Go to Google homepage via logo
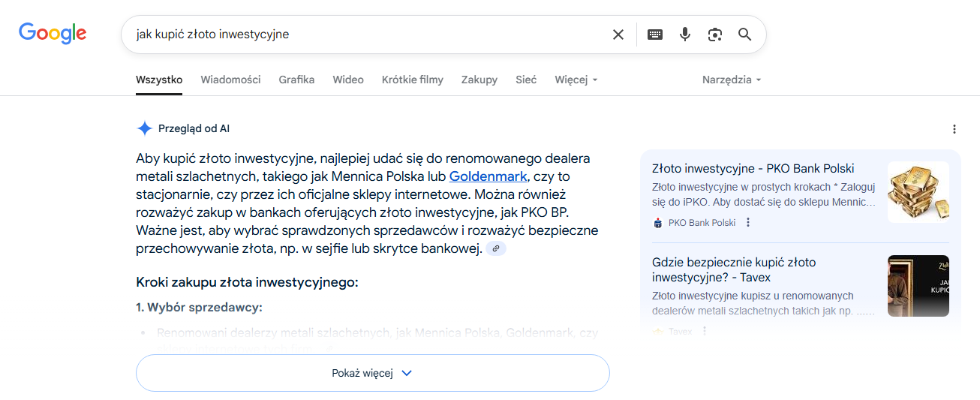Screen dimensions: 980x400 (x=53, y=33)
